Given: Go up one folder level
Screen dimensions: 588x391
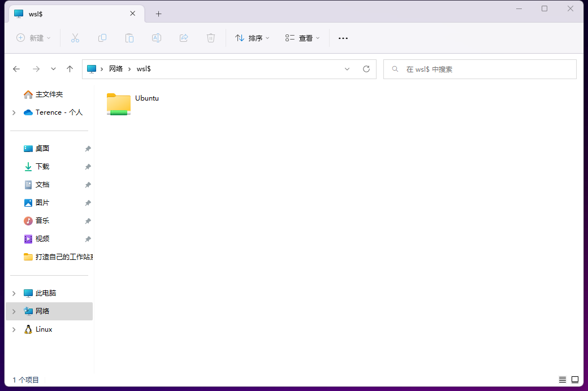Looking at the screenshot, I should click(x=70, y=69).
